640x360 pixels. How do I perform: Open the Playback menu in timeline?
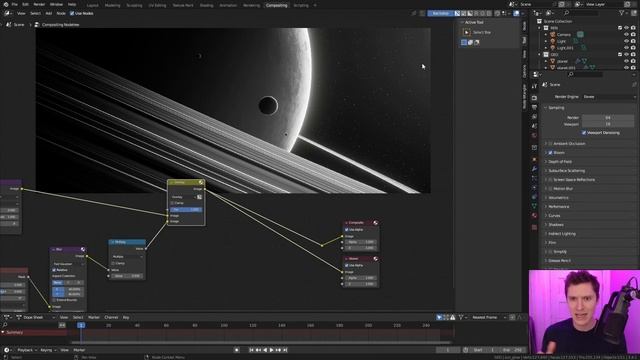tap(27, 350)
